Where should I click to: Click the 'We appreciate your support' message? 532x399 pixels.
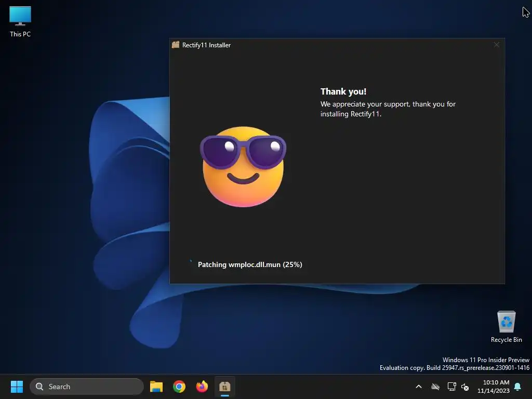click(x=388, y=109)
